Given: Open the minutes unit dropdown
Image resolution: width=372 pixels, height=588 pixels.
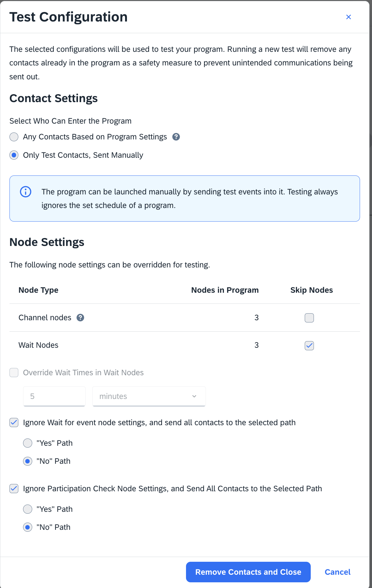Looking at the screenshot, I should (x=149, y=396).
